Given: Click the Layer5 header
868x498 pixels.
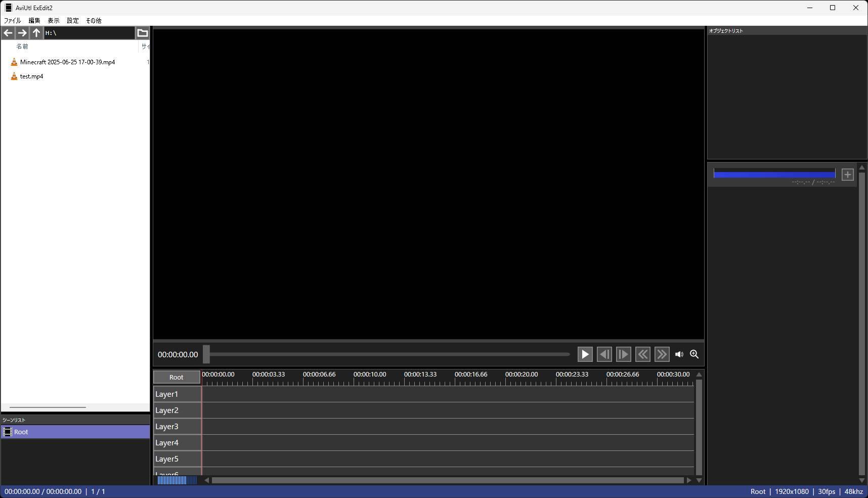Looking at the screenshot, I should 178,459.
